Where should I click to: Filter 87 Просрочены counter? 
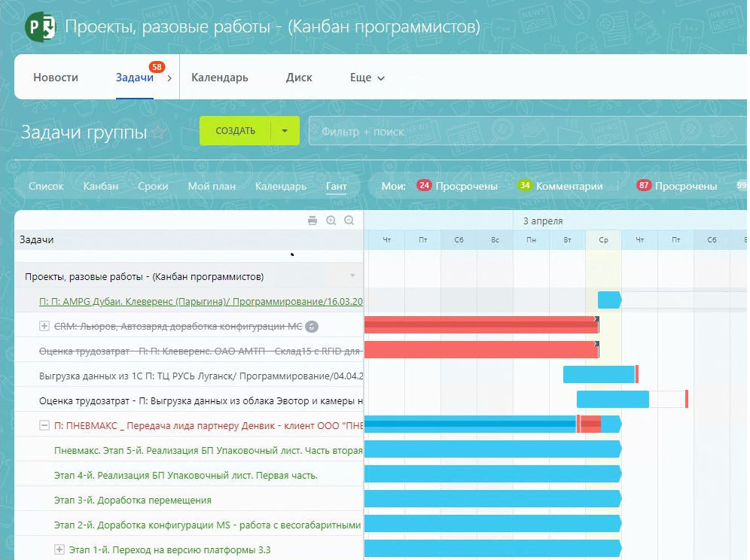coord(677,186)
